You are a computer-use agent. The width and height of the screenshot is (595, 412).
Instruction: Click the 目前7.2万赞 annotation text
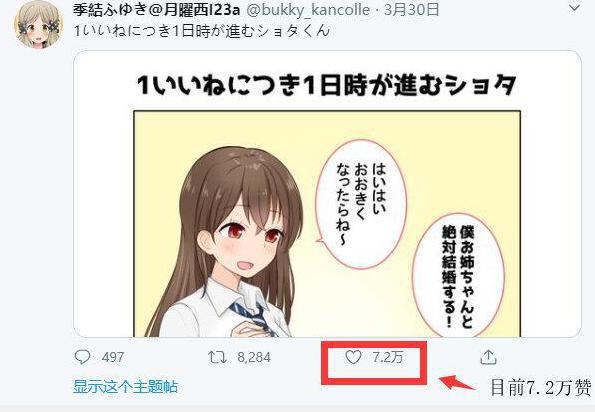(541, 387)
